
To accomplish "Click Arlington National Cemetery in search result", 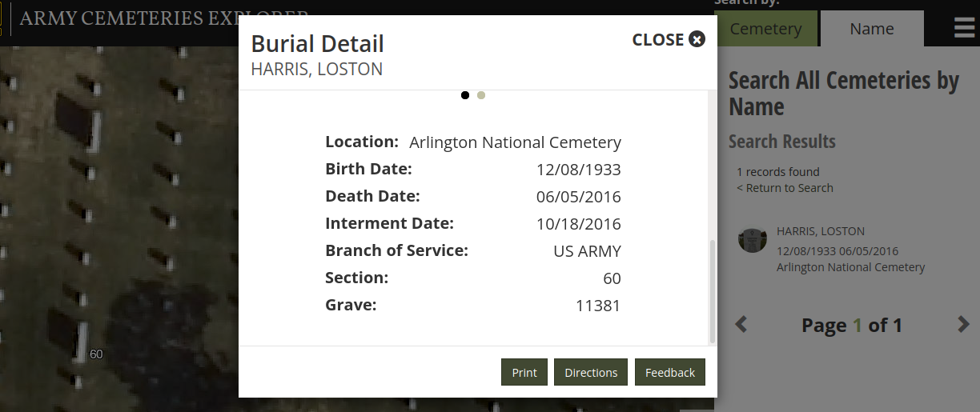I will (x=850, y=267).
